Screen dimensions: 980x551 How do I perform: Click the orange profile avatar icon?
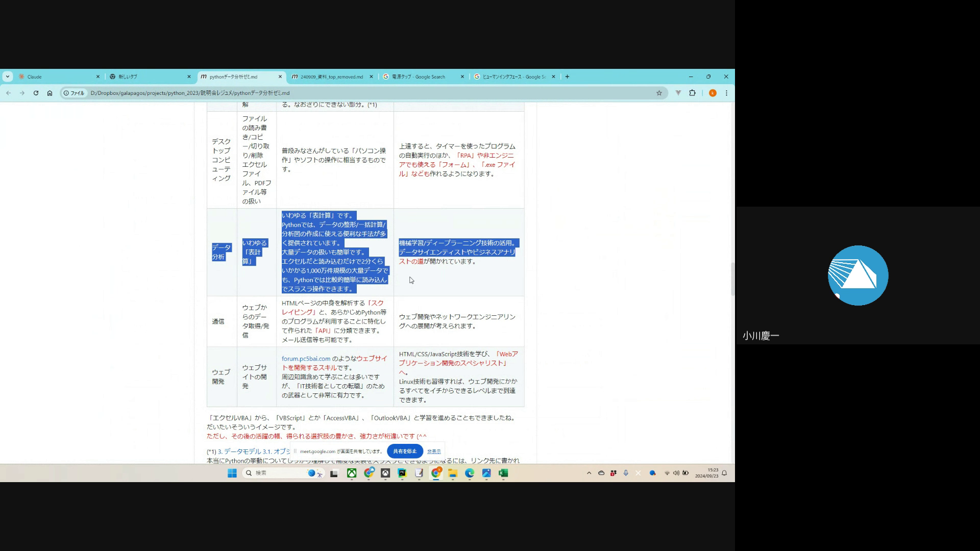pyautogui.click(x=713, y=93)
